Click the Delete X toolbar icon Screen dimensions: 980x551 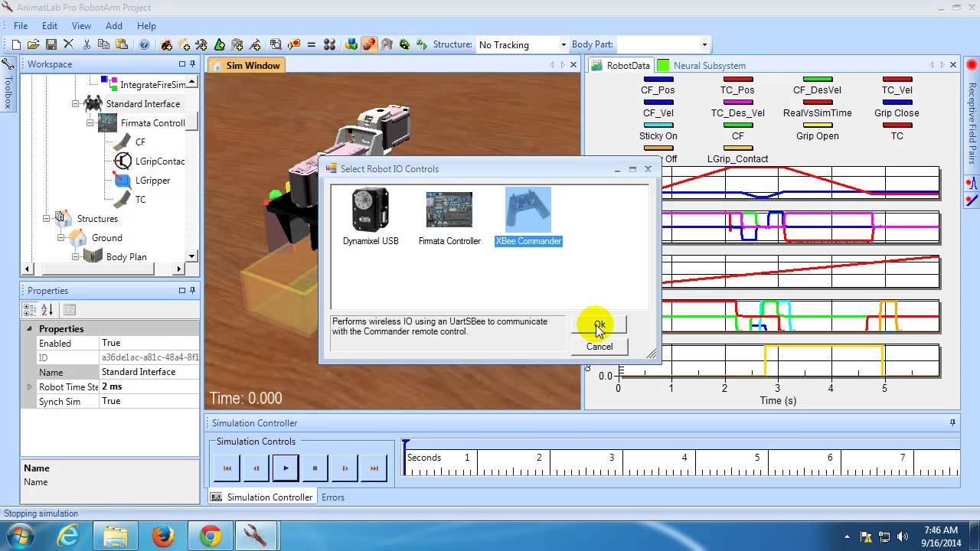(x=68, y=44)
